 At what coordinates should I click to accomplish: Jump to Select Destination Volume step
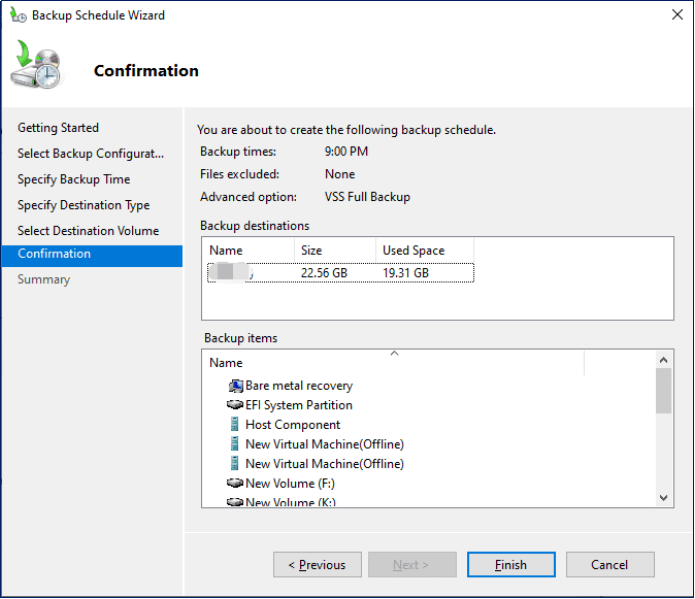click(88, 231)
